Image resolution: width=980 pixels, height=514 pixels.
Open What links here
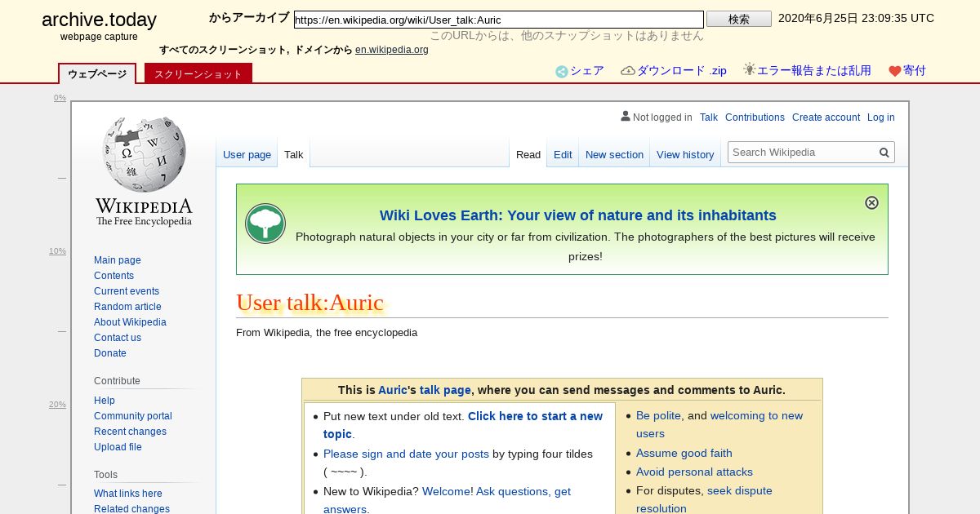[128, 494]
